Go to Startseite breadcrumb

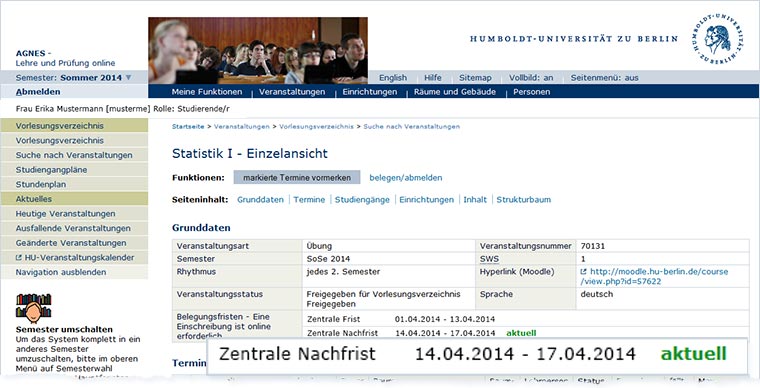coord(188,126)
